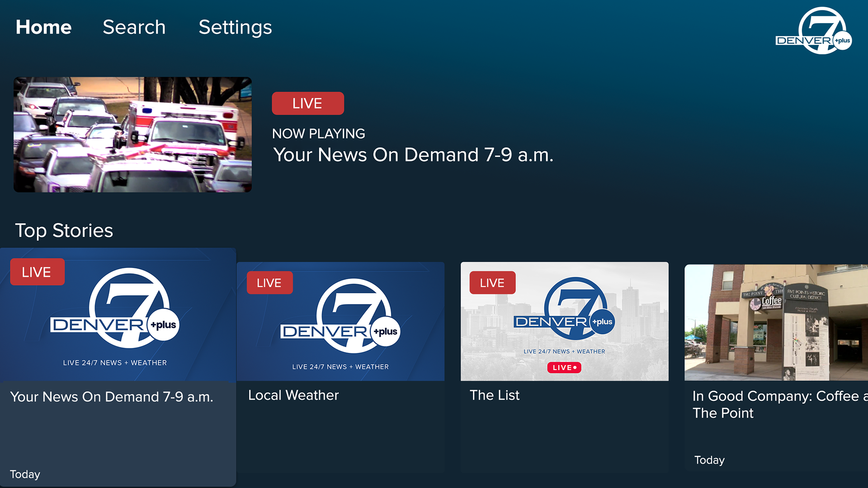
Task: Open the Settings section
Action: point(235,27)
